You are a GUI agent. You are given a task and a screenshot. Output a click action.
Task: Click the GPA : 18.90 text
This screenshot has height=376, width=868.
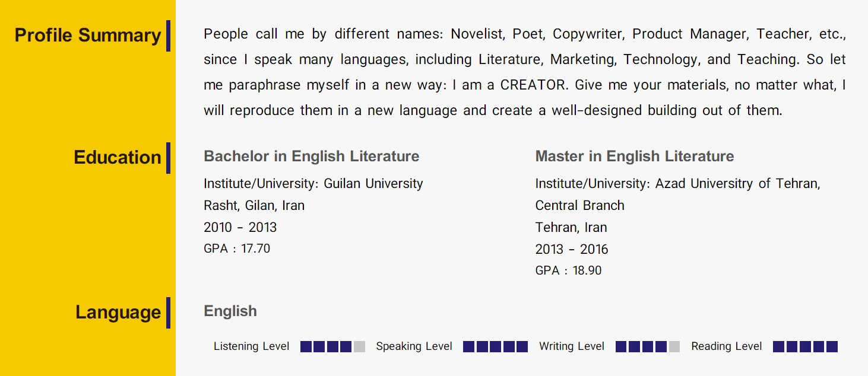568,271
